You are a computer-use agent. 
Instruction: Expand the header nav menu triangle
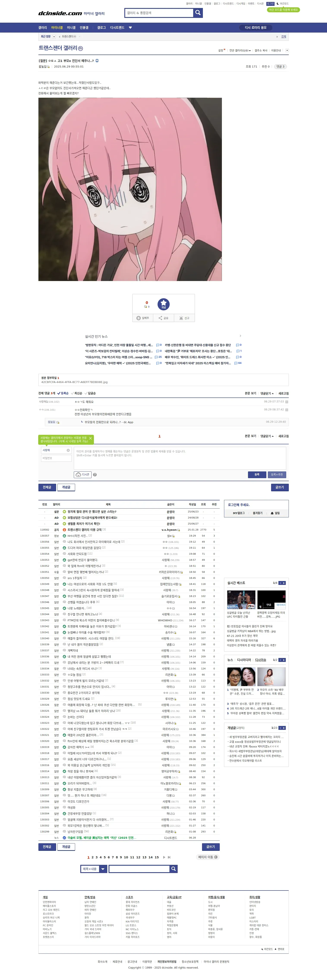click(130, 27)
